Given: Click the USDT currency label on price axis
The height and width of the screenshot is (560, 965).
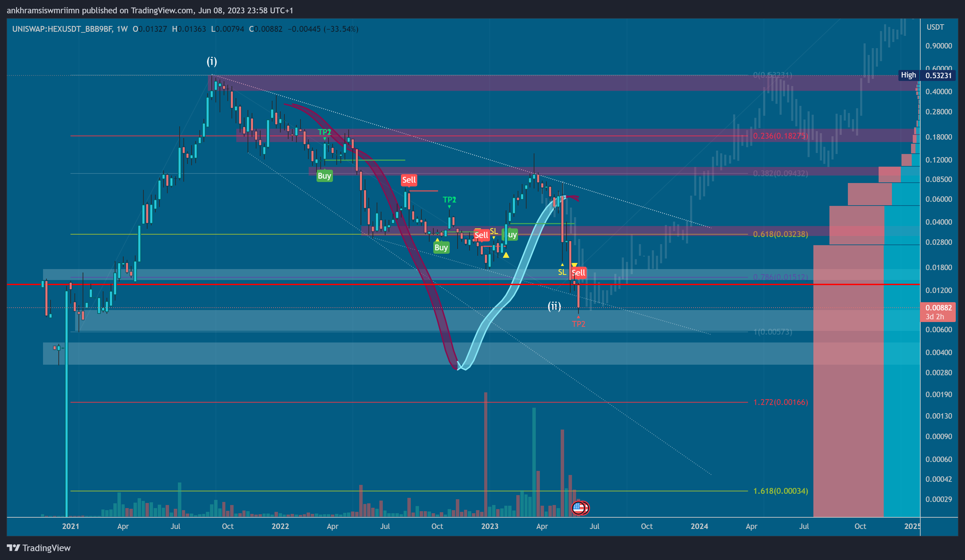Looking at the screenshot, I should 935,27.
